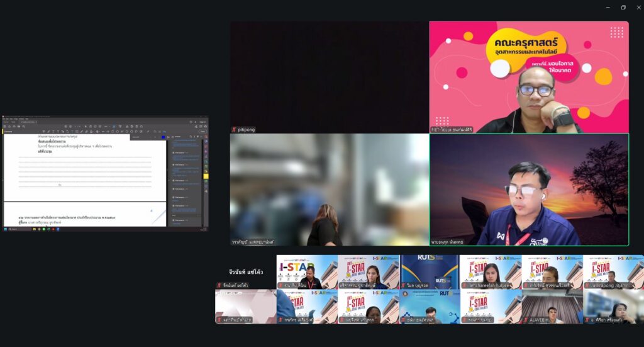
Task: Click muted mic icon on iamchareefah hutjee tile
Action: pos(464,285)
